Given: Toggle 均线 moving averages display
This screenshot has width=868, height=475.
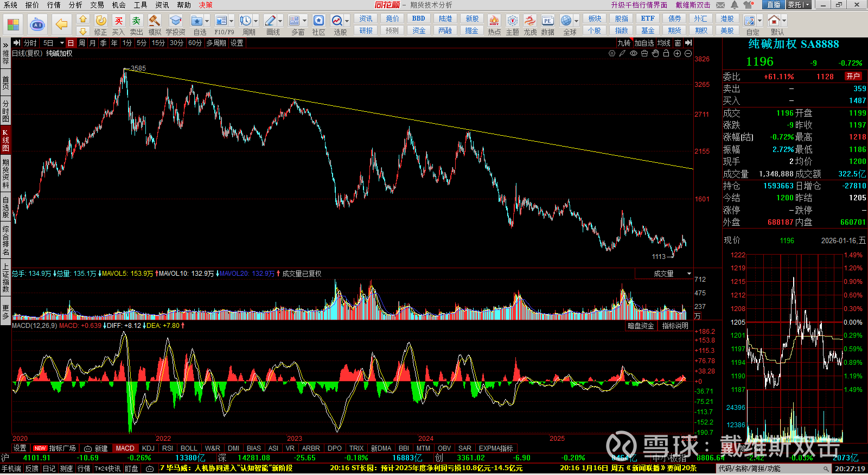Looking at the screenshot, I should [664, 43].
